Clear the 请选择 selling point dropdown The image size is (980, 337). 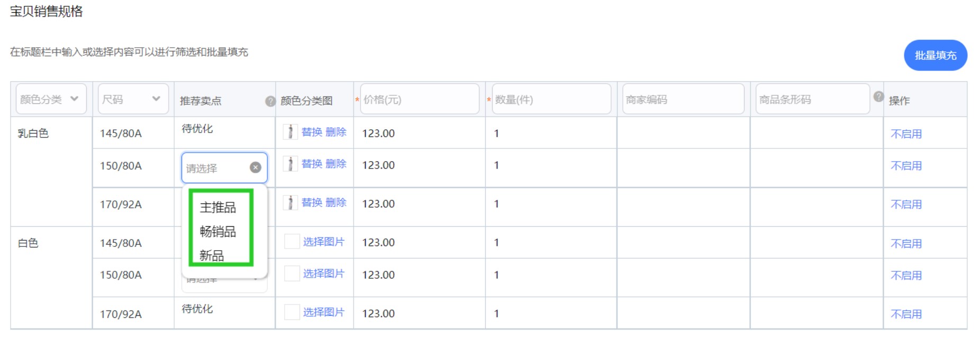coord(256,167)
